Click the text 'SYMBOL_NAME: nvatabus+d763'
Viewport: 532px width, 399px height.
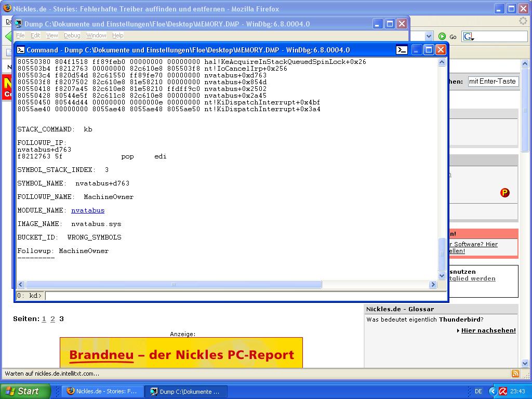coord(73,183)
